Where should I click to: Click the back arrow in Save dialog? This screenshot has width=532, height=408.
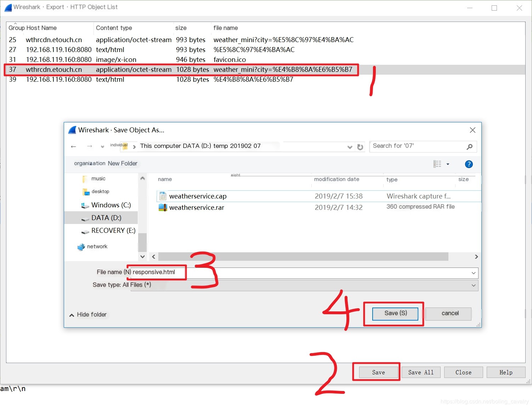(x=73, y=146)
